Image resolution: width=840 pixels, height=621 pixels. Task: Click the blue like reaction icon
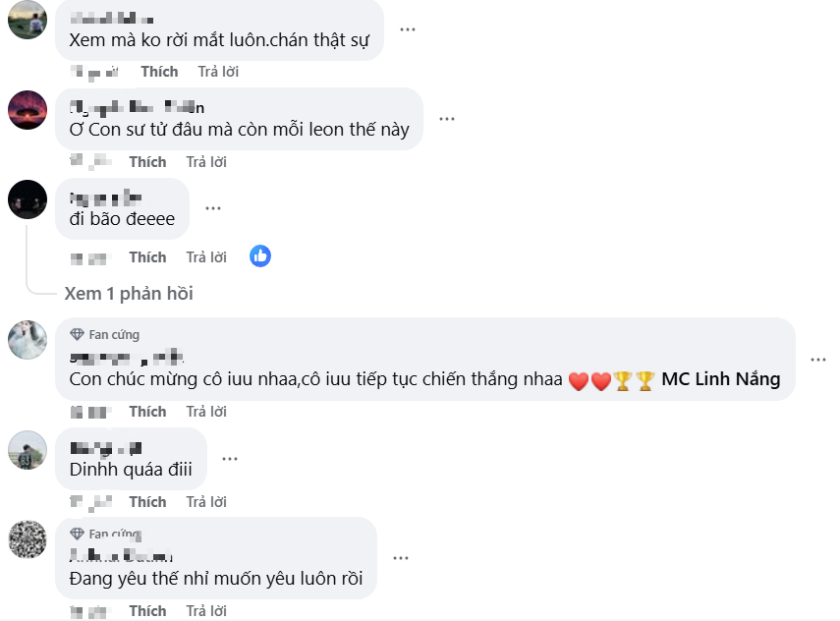[260, 256]
